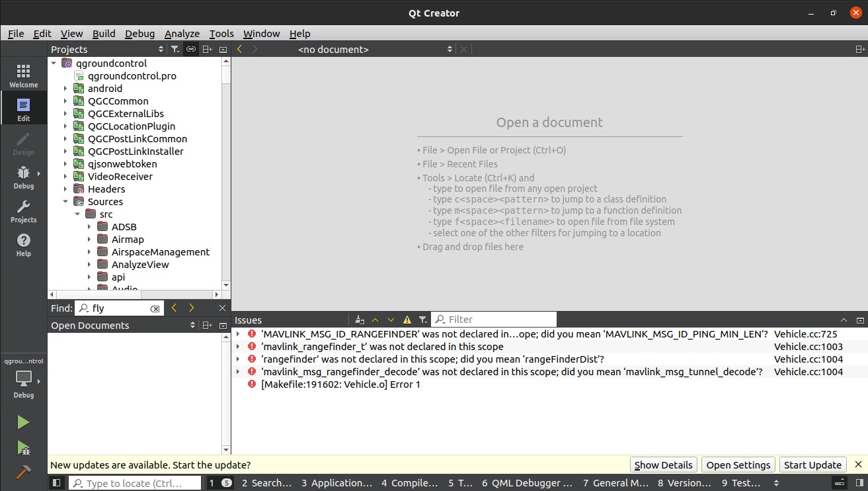868x491 pixels.
Task: Close the Open Documents panel
Action: (223, 325)
